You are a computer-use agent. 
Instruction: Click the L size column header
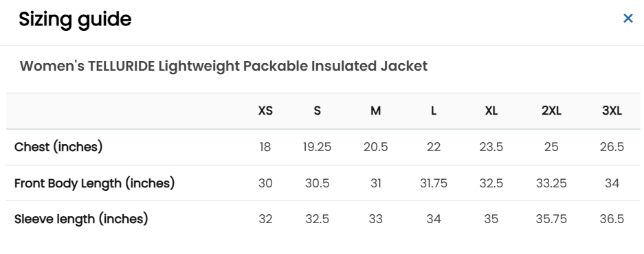pos(433,111)
